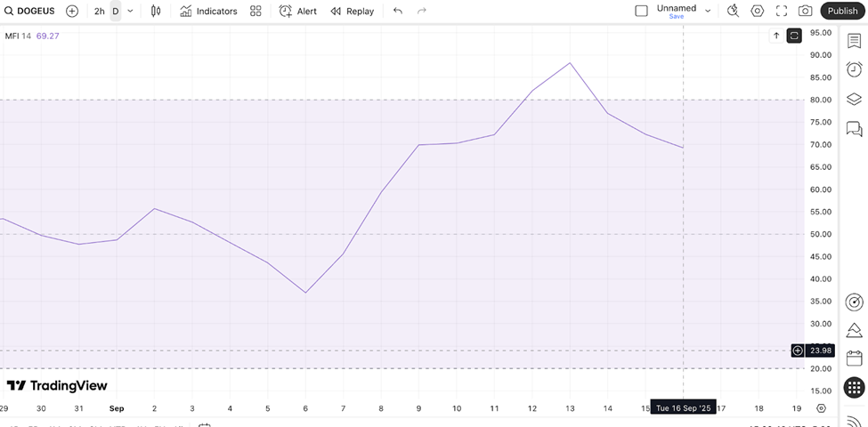Viewport: 868px width, 427px height.
Task: Open the Alerts clock sidebar icon
Action: (854, 69)
